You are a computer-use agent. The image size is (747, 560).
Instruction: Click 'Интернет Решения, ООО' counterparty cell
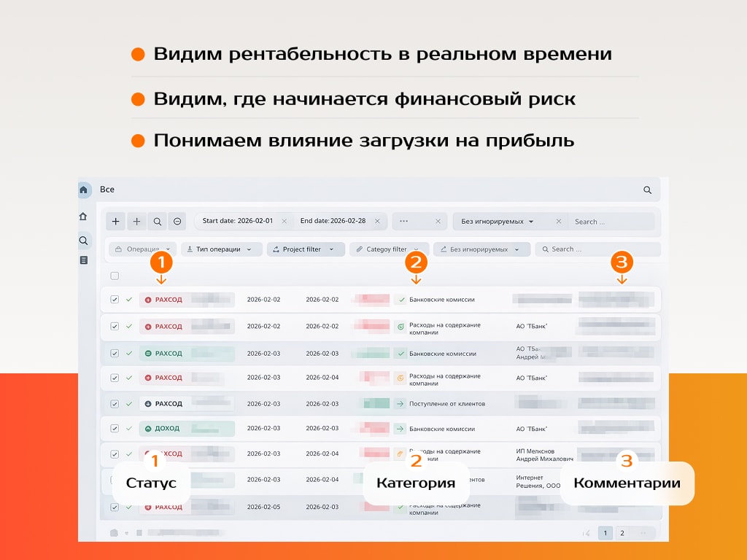538,481
